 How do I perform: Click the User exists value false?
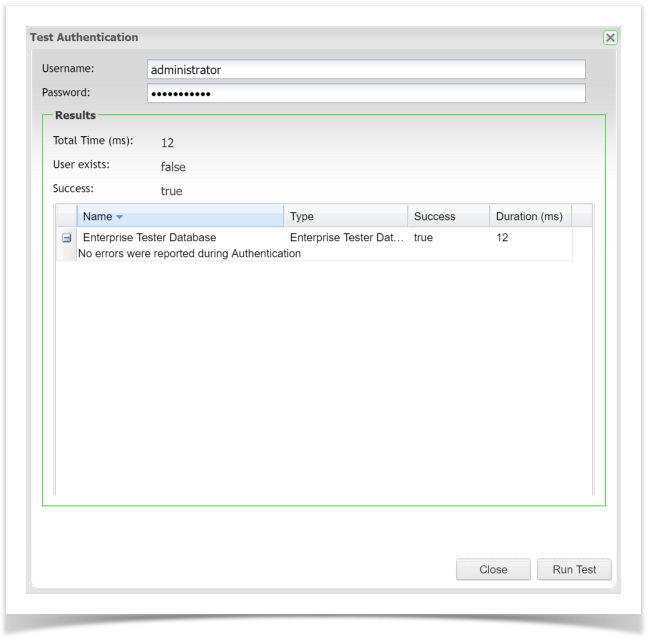coord(173,167)
